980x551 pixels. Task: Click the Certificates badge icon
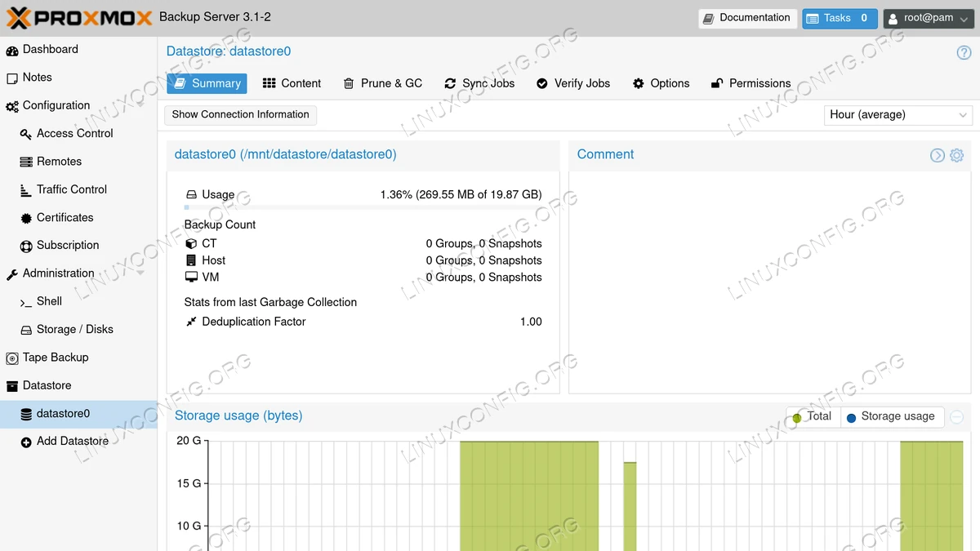(26, 218)
